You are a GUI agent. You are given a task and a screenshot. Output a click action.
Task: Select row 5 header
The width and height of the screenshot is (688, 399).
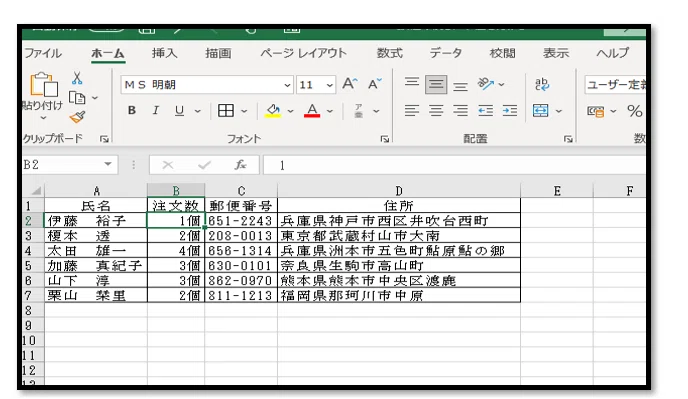33,266
